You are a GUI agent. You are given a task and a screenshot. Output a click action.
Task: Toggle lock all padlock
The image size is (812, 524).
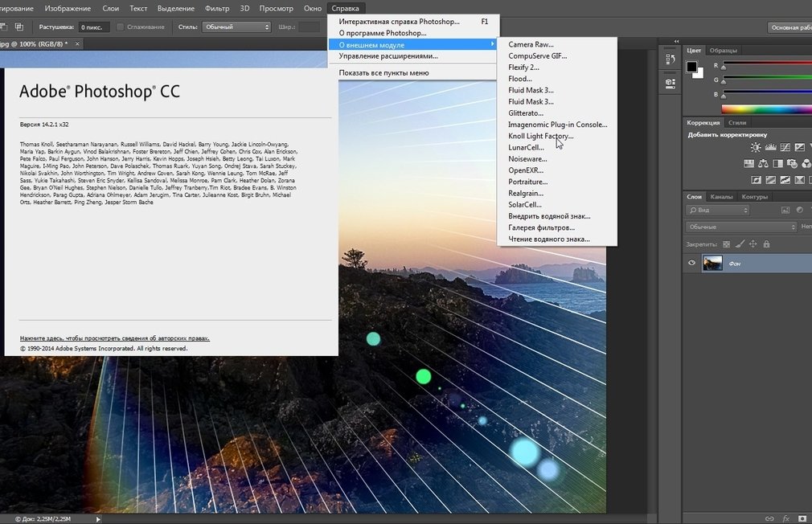point(766,244)
